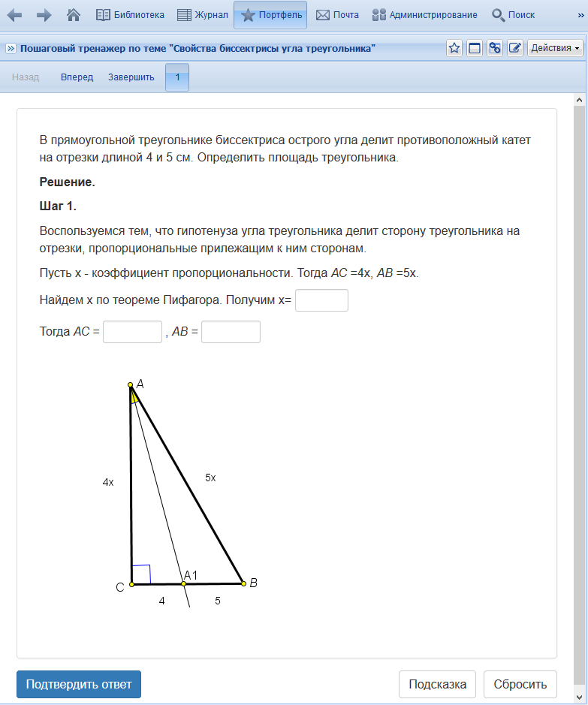Open the Действия dropdown

(x=555, y=47)
